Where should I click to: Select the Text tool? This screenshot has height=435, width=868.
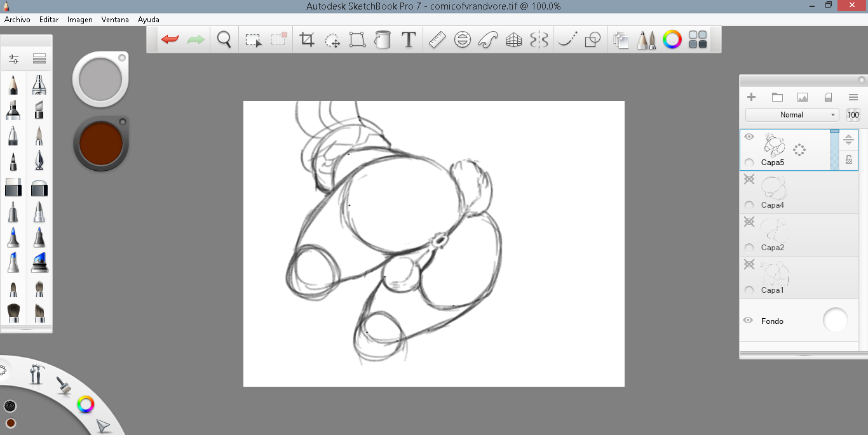[409, 40]
